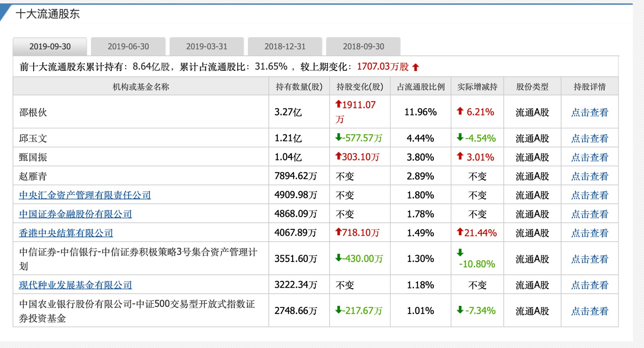Select the 2018-12-31 reporting period tab
This screenshot has height=348, width=644.
click(285, 47)
